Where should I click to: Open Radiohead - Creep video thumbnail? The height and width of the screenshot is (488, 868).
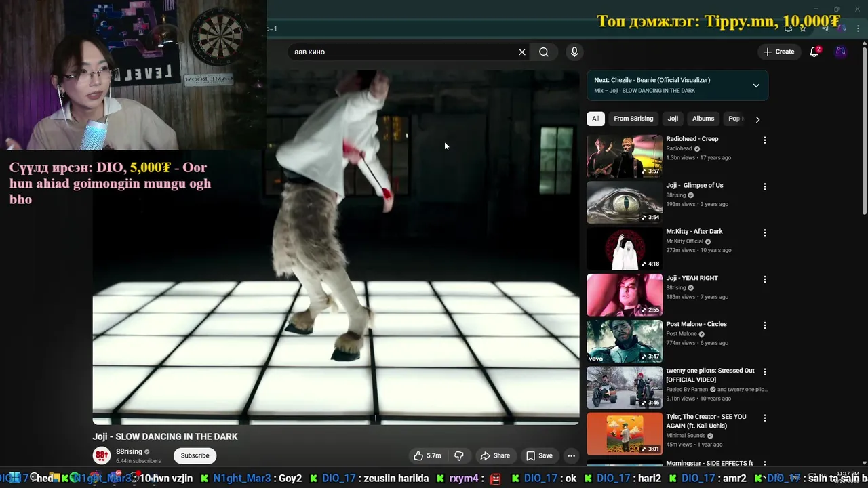coord(625,156)
